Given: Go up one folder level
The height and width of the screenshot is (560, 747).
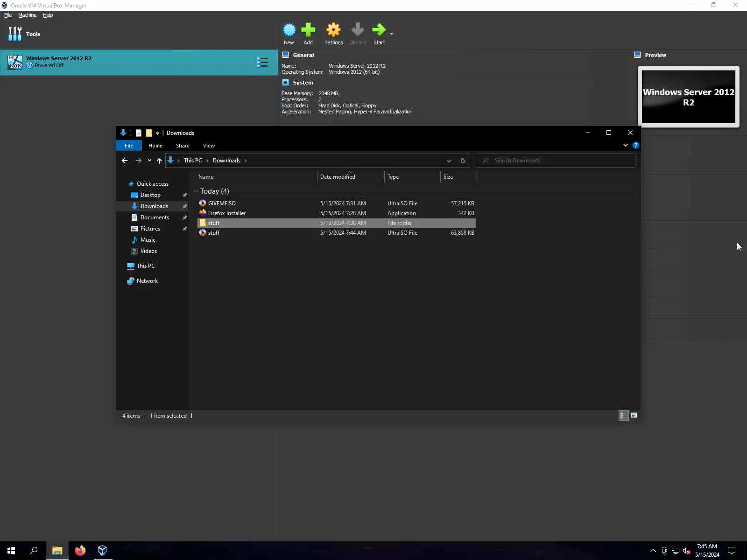Looking at the screenshot, I should tap(159, 161).
